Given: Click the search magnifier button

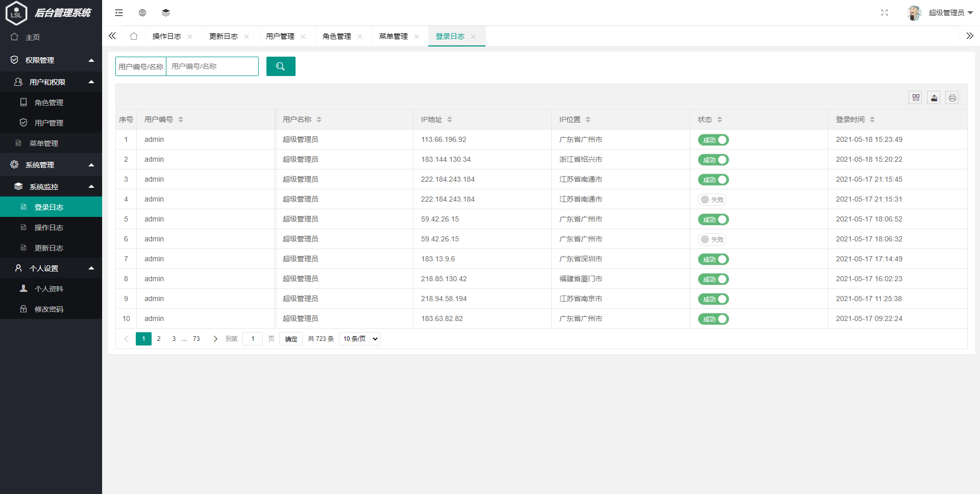Looking at the screenshot, I should 280,66.
